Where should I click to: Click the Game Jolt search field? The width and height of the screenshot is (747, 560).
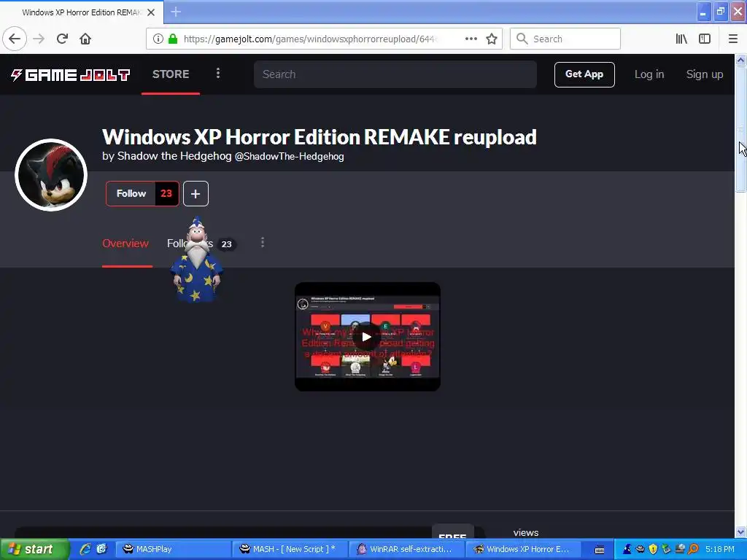[395, 74]
